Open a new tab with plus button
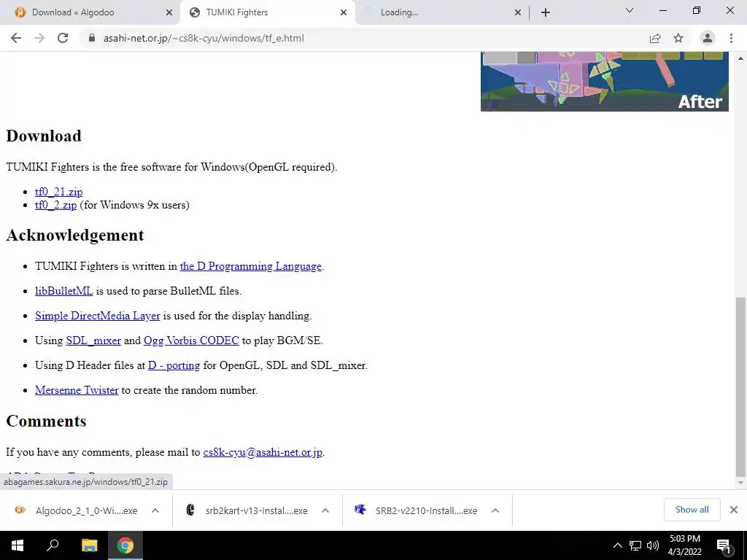747x560 pixels. tap(546, 12)
